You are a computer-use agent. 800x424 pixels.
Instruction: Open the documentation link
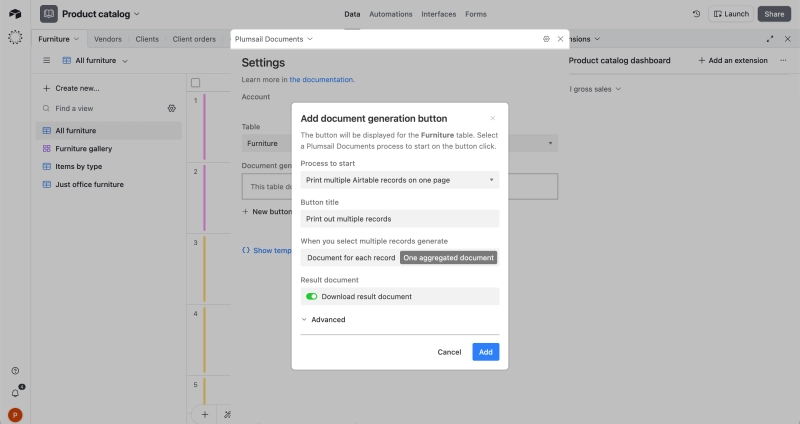click(322, 80)
